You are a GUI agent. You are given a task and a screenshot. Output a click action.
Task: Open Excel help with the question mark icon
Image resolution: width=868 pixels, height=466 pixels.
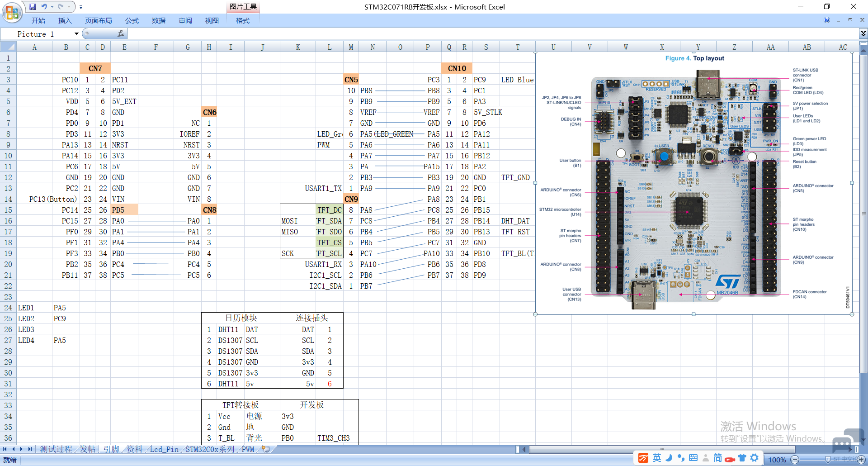tap(827, 20)
